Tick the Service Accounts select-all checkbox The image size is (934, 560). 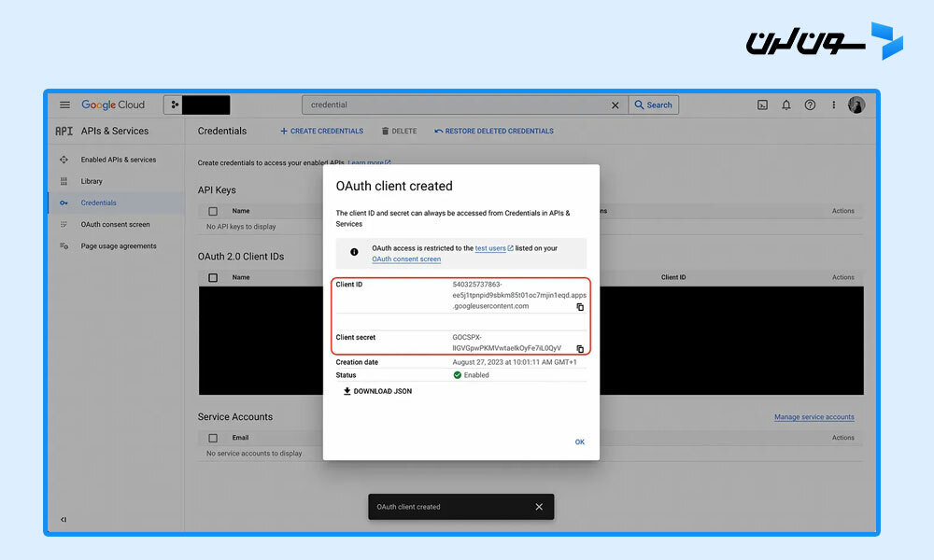point(213,438)
